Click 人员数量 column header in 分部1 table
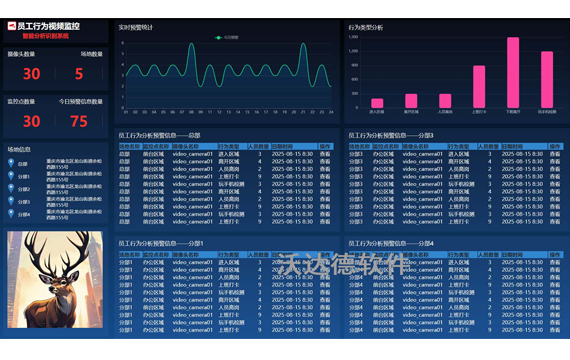 click(258, 255)
